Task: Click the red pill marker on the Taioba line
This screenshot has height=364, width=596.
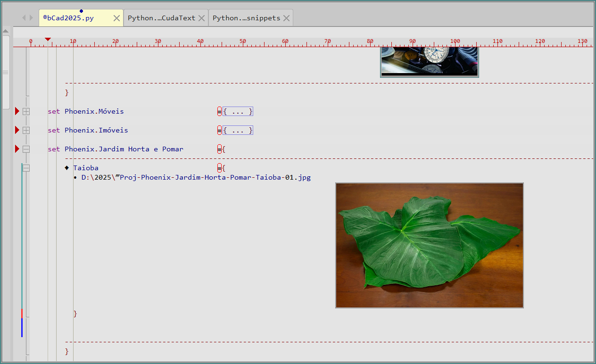Action: tap(219, 168)
